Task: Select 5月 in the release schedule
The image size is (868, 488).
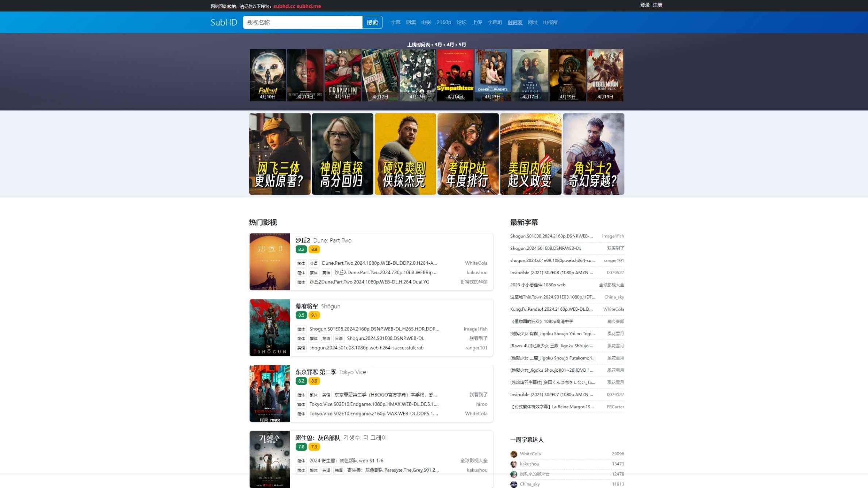Action: (462, 44)
